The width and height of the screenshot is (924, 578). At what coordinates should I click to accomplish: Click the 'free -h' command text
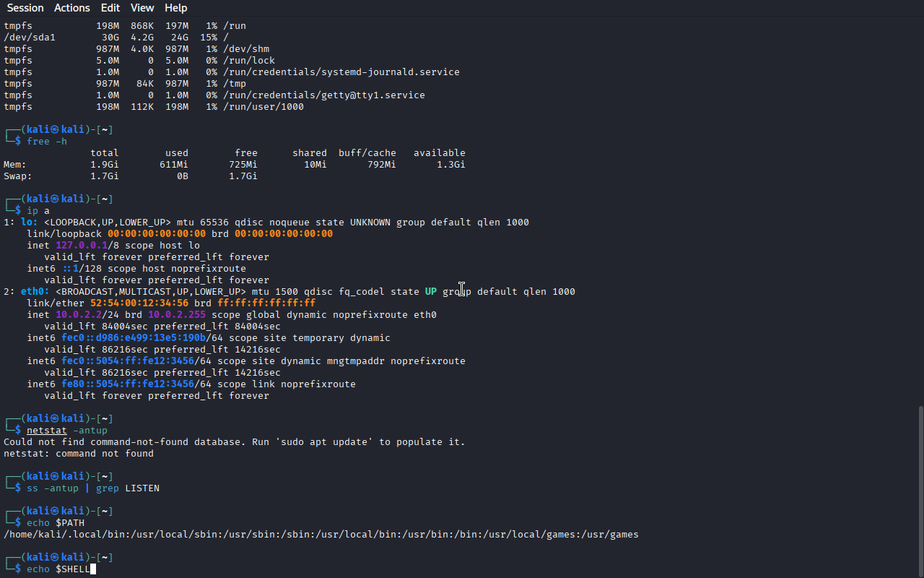pos(47,142)
